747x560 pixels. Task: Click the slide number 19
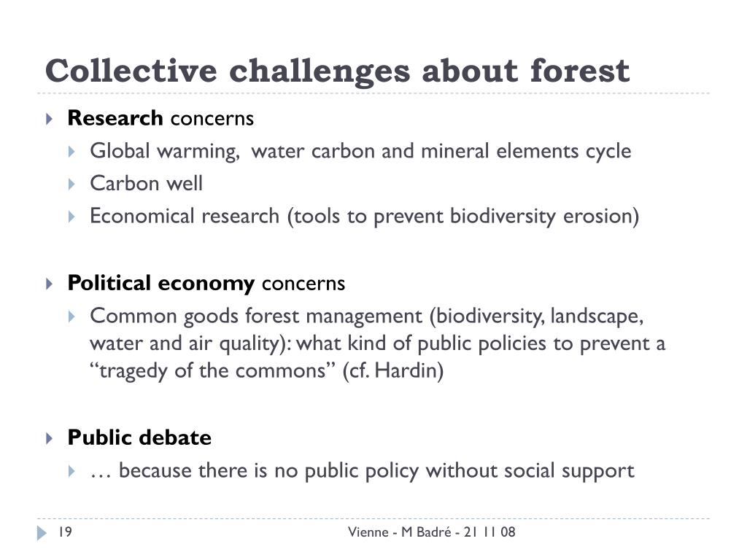(65, 532)
